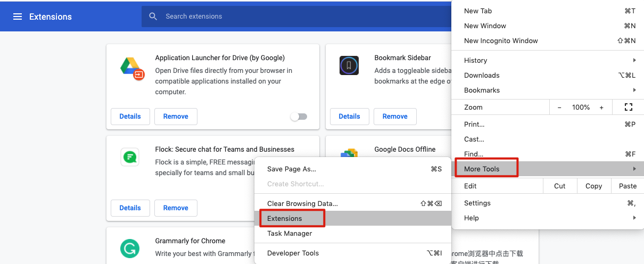Select New Window menu item

pos(548,26)
